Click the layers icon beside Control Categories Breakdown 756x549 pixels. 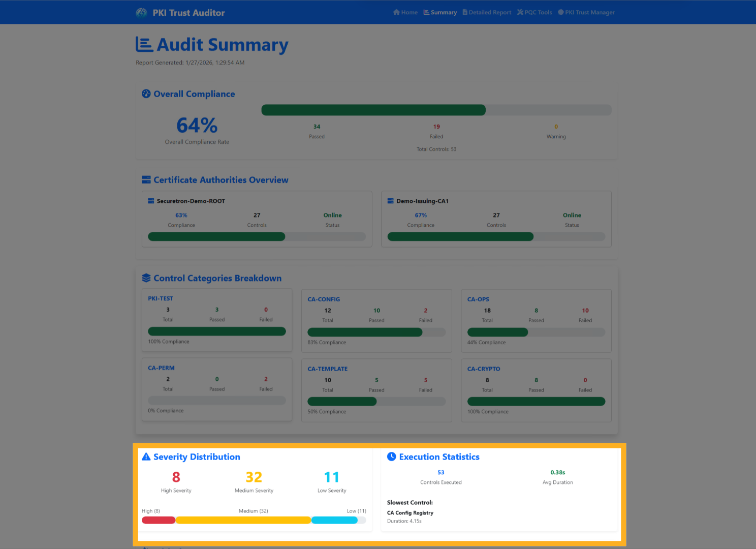(146, 278)
